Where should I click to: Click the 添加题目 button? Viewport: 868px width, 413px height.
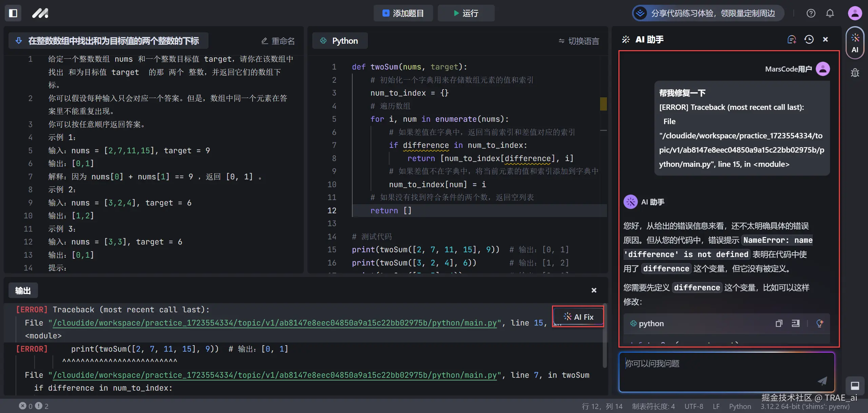coord(403,13)
